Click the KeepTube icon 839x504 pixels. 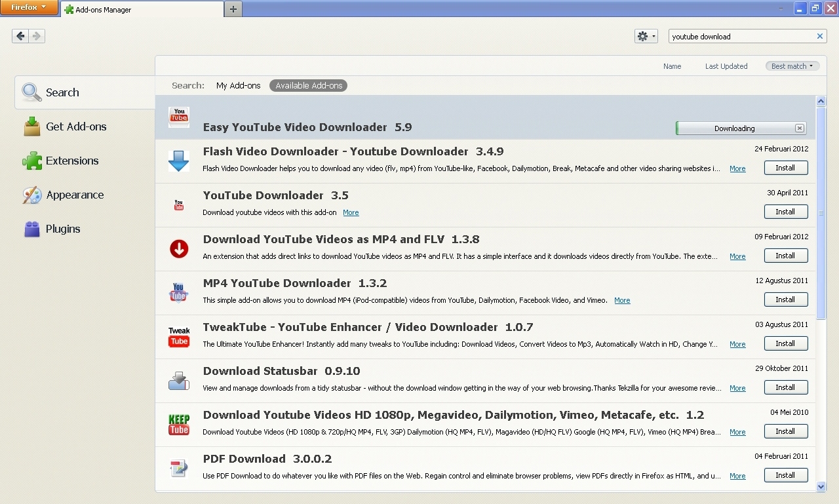(179, 425)
